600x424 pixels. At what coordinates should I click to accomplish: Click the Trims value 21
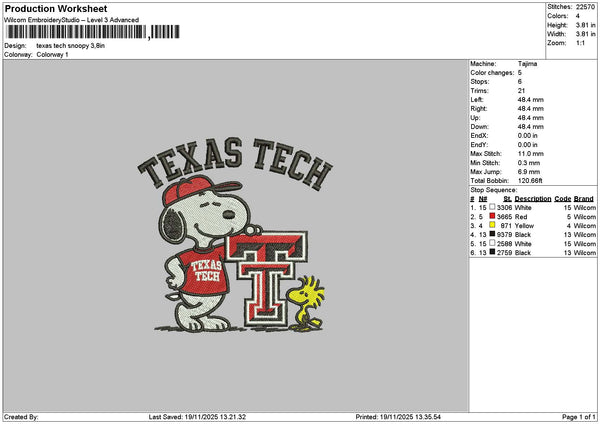521,91
